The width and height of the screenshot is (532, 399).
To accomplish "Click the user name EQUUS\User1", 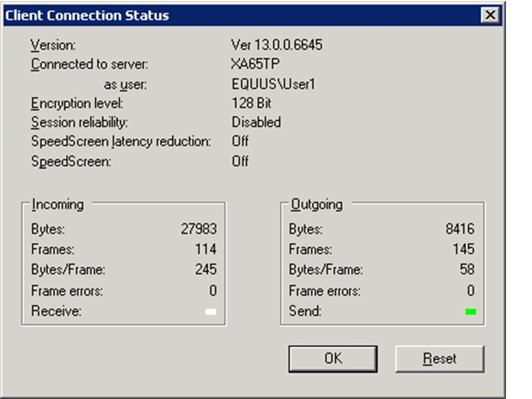I will tap(273, 84).
